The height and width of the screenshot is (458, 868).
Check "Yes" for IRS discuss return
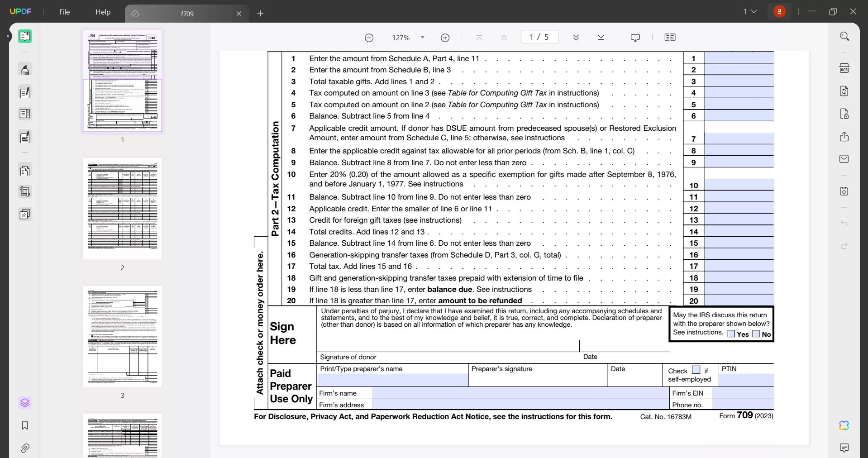point(731,334)
